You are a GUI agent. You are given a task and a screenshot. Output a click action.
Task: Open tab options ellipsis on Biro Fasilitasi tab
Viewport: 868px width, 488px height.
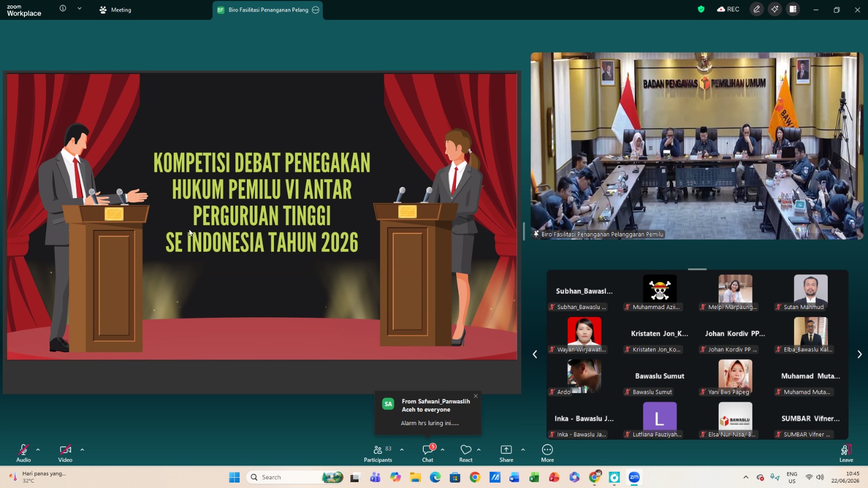point(316,10)
